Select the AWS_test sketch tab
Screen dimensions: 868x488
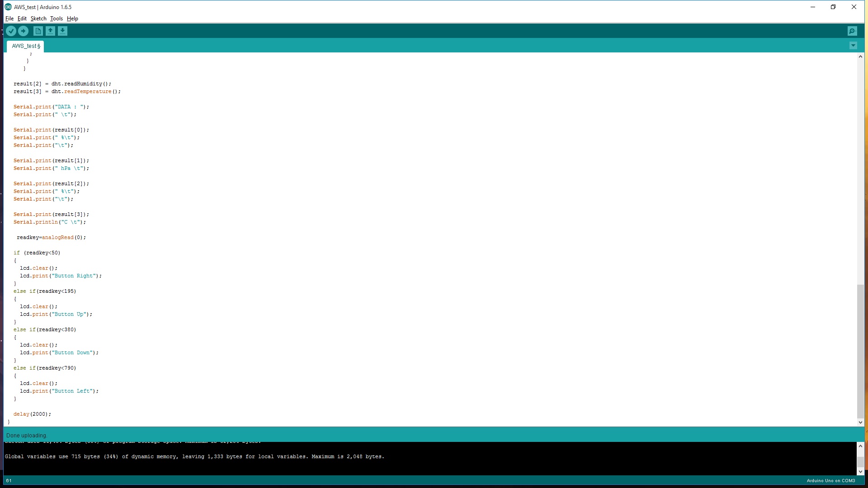26,46
